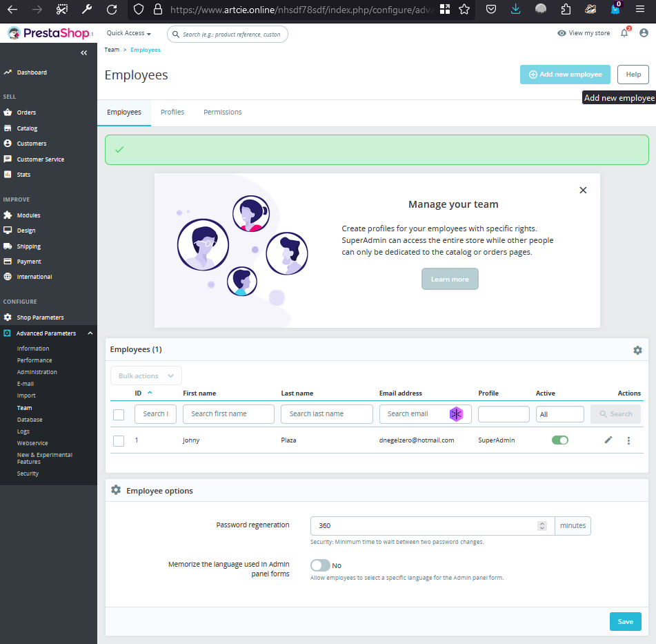
Task: Check the checkbox for employee row 1
Action: coord(119,440)
